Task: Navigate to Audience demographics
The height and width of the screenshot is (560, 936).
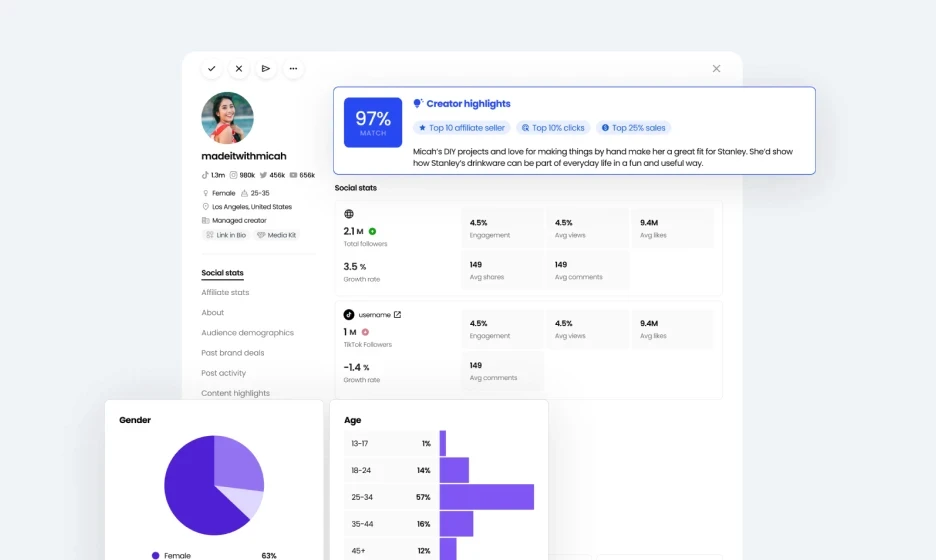Action: pyautogui.click(x=247, y=333)
